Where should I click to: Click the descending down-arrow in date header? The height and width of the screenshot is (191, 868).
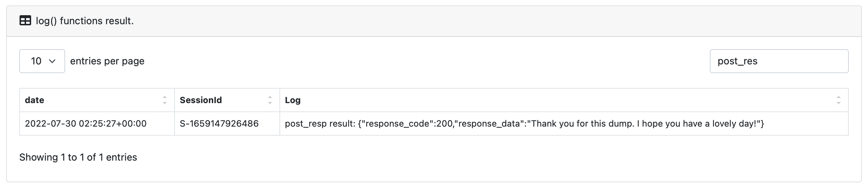coord(165,103)
